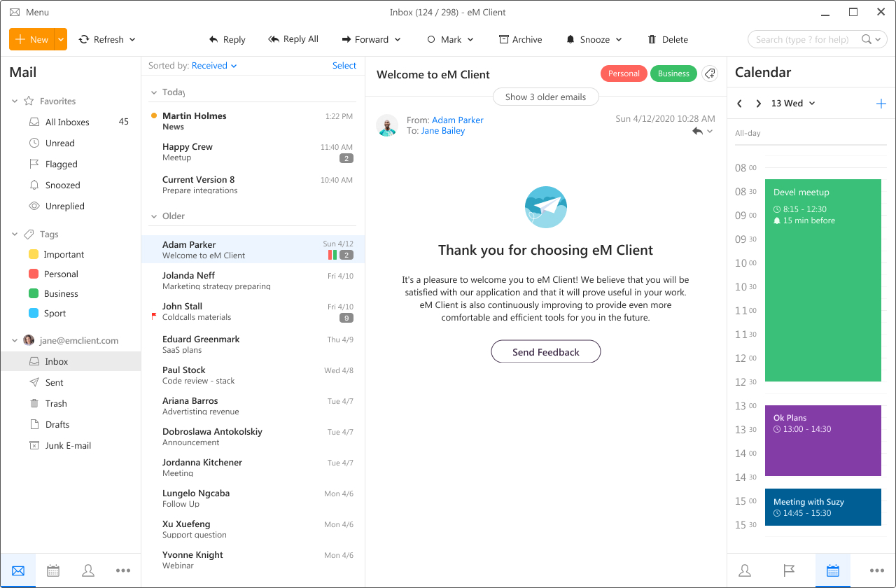
Task: Go to the next day in the calendar
Action: [x=758, y=104]
